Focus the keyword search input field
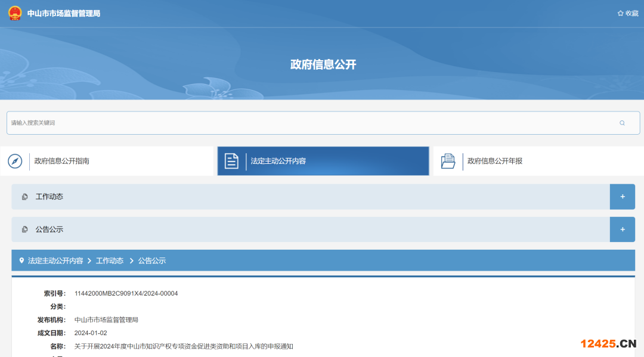Viewport: 644px width, 357px height. [310, 123]
